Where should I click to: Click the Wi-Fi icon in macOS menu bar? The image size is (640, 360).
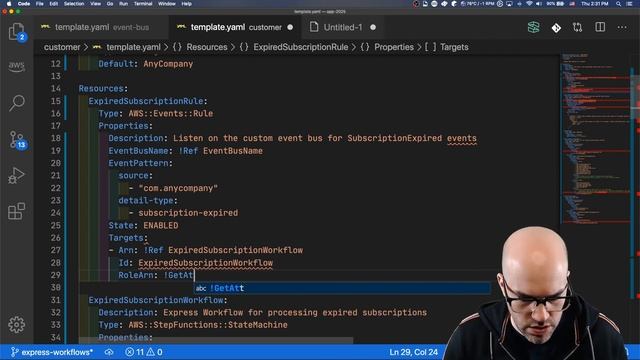tap(529, 4)
